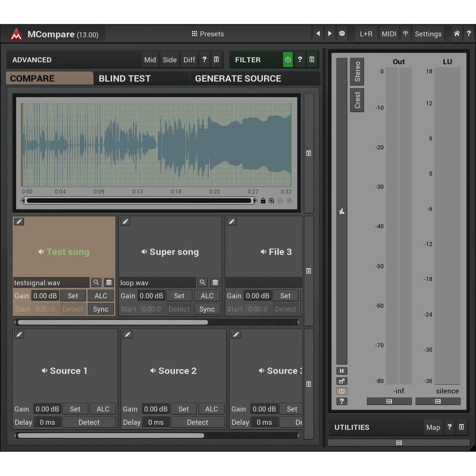Switch to the BLIND TEST tab
This screenshot has height=476, width=476.
(x=125, y=78)
